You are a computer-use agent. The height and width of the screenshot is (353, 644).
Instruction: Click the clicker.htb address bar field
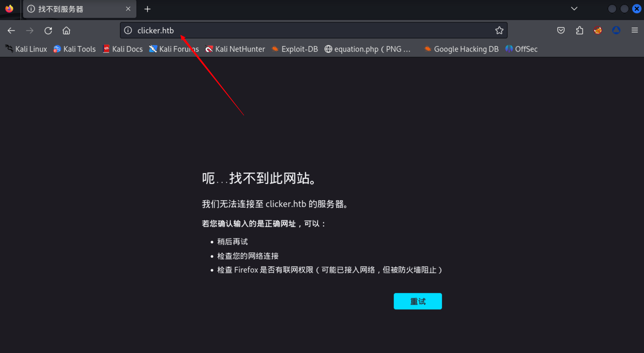click(307, 30)
